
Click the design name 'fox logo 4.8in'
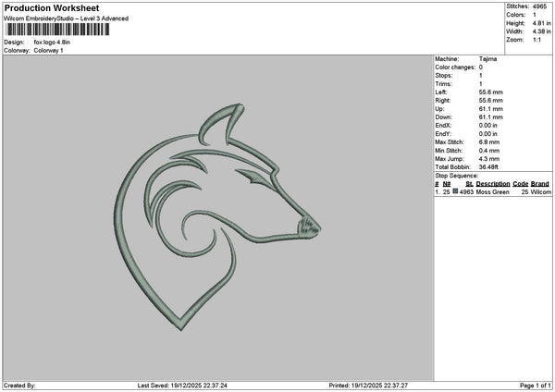coord(52,43)
